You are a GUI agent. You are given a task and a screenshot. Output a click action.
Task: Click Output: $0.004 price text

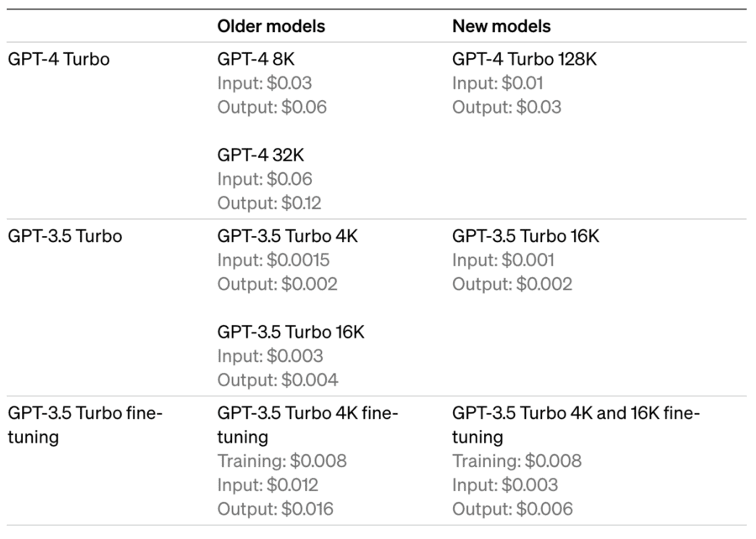click(278, 380)
